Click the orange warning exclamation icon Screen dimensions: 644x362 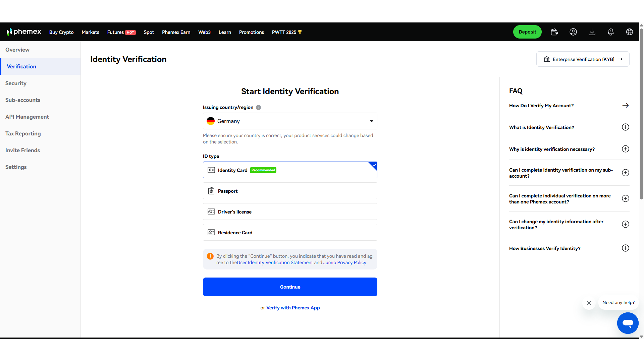click(x=210, y=256)
